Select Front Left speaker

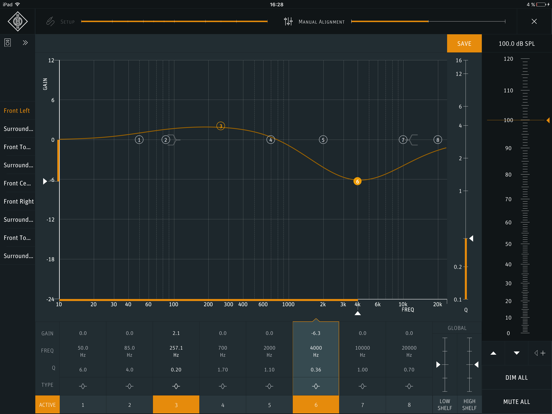click(x=17, y=111)
